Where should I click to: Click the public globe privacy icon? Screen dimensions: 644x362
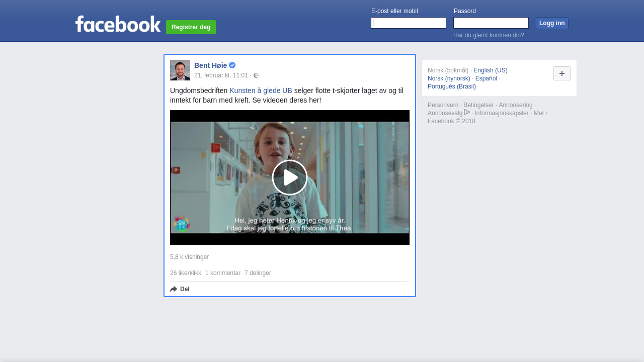coord(256,75)
